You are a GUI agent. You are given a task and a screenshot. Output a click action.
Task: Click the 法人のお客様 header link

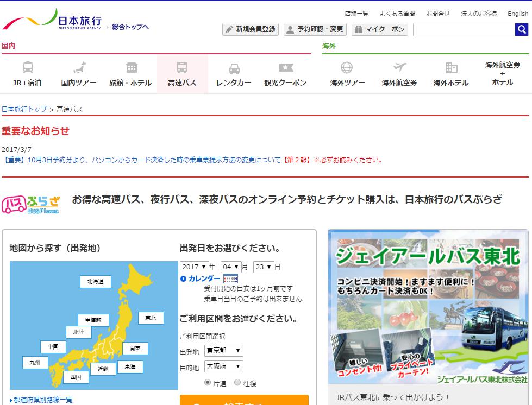point(479,14)
